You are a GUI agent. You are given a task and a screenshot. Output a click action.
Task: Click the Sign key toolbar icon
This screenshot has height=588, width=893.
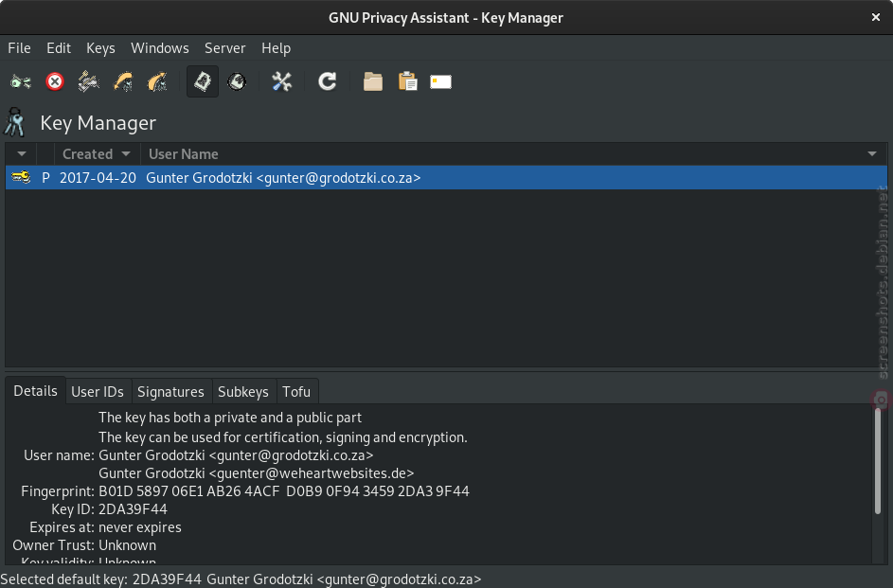point(89,82)
